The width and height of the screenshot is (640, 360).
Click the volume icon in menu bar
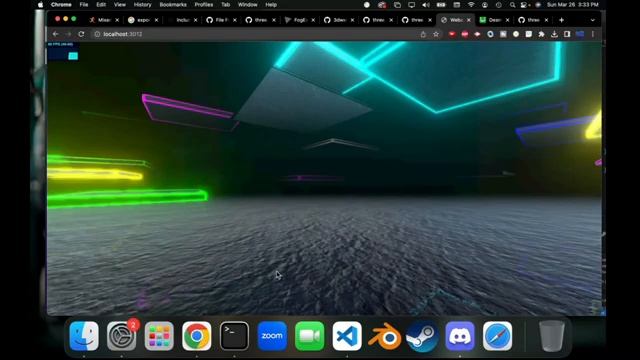point(426,5)
